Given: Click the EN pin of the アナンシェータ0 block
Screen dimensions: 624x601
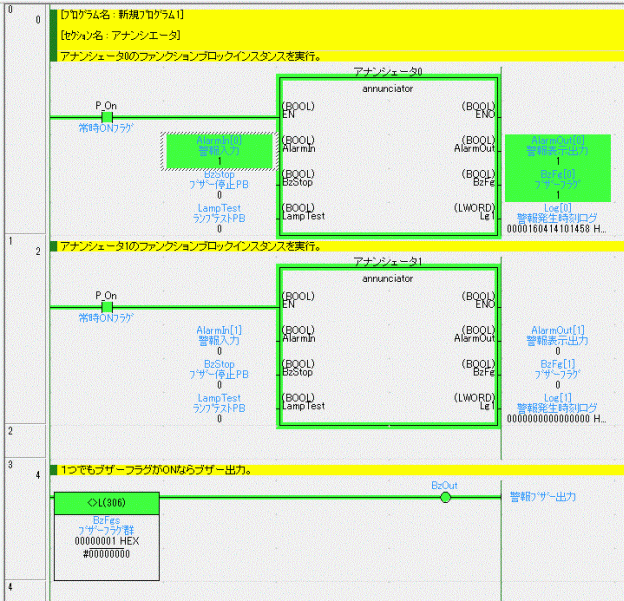Looking at the screenshot, I should 289,115.
